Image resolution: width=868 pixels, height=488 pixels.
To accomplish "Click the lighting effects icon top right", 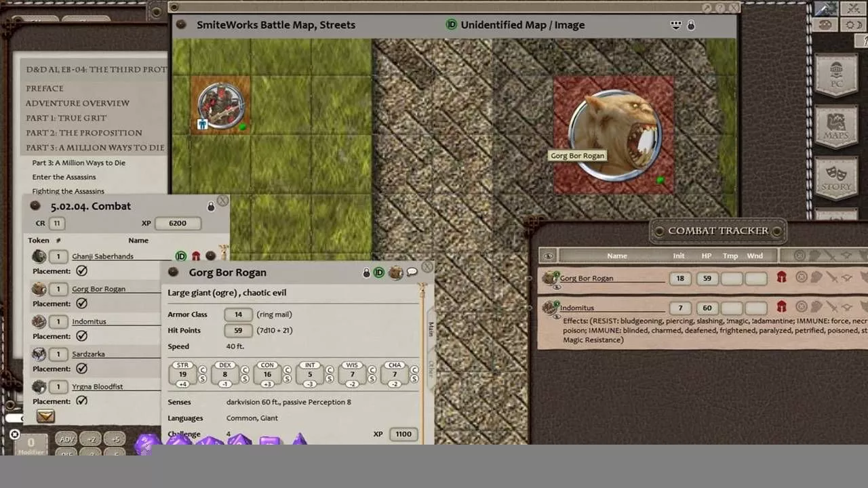I will pyautogui.click(x=825, y=9).
